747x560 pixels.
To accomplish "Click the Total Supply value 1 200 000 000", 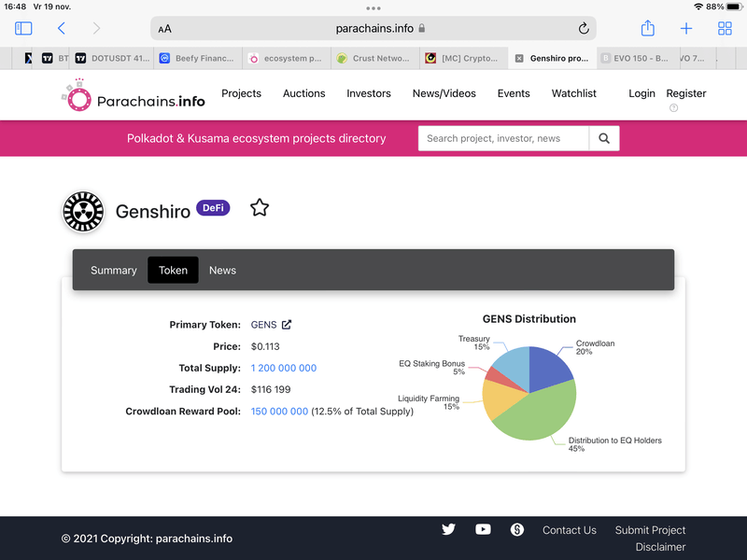I will [284, 368].
